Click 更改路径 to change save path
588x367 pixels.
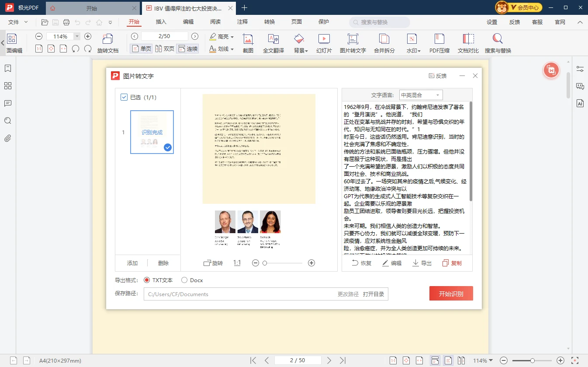click(x=348, y=294)
